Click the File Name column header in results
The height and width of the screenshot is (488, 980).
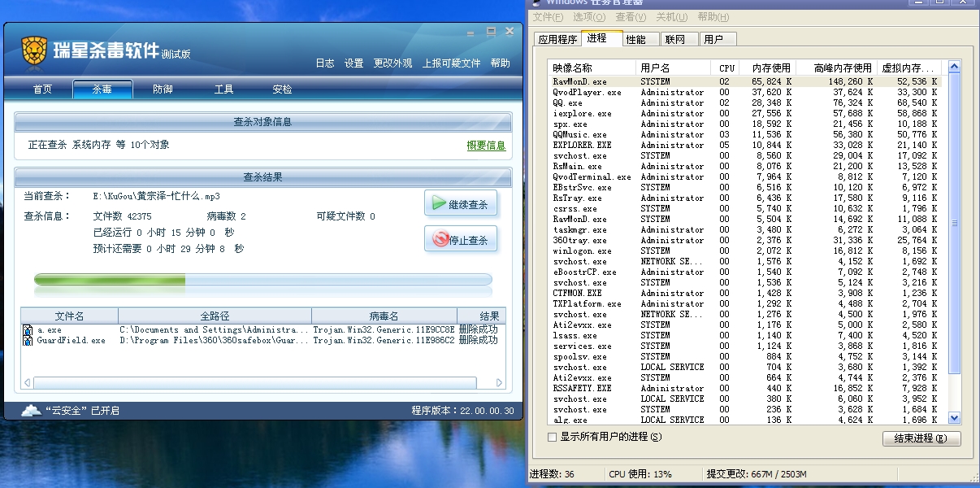(x=70, y=316)
